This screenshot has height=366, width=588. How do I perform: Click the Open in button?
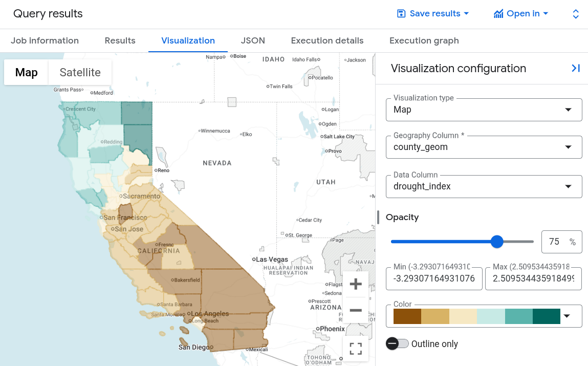[521, 13]
